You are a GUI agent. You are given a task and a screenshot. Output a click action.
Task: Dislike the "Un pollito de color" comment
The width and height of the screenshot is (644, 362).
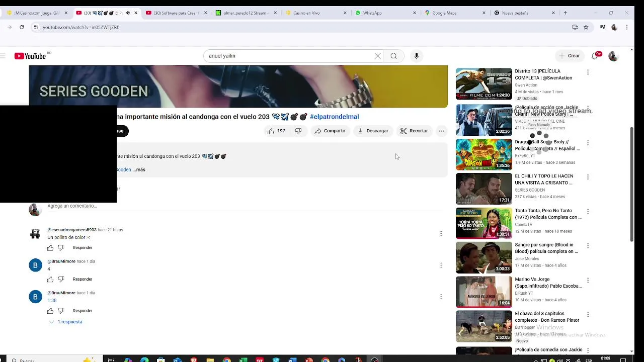61,248
